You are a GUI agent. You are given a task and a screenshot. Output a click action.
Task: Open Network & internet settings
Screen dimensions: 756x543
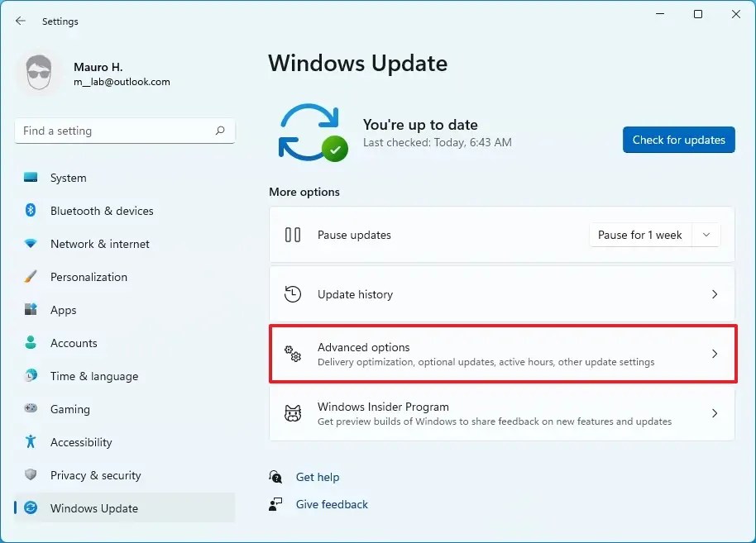pyautogui.click(x=124, y=244)
